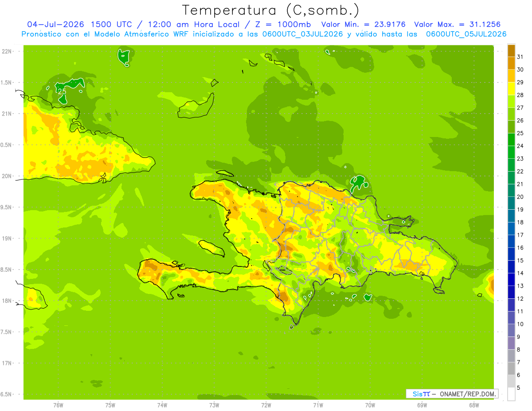Screen dimensions: 532x411
Task: Click the legend value "23"
Action: point(520,159)
